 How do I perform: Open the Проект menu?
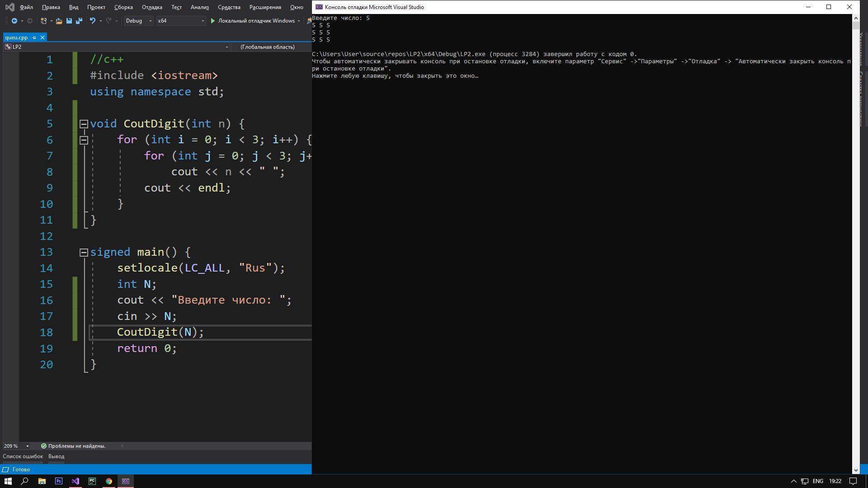[x=96, y=7]
